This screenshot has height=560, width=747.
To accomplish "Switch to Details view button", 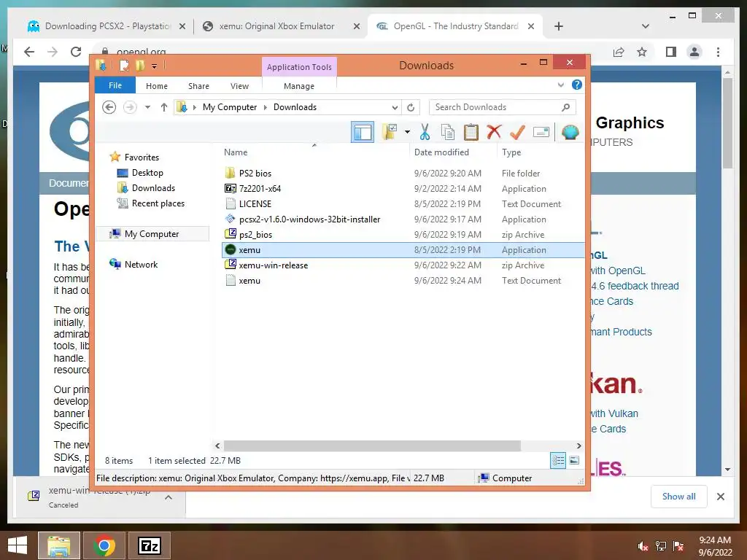I will [558, 461].
